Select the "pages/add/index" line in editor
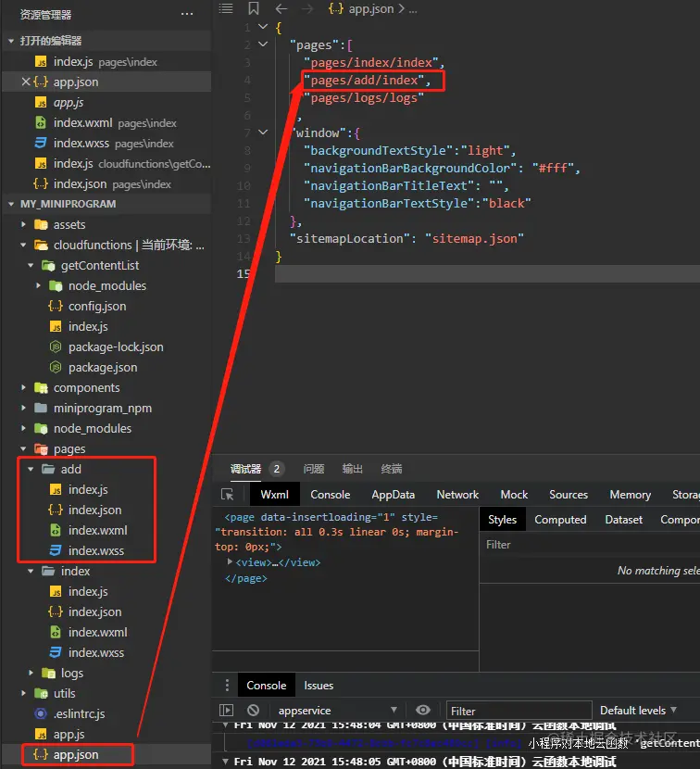The width and height of the screenshot is (700, 769). (366, 80)
